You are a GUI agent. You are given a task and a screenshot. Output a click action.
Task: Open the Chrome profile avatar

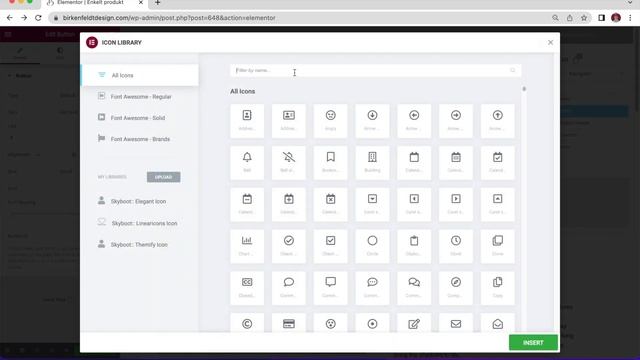click(616, 18)
